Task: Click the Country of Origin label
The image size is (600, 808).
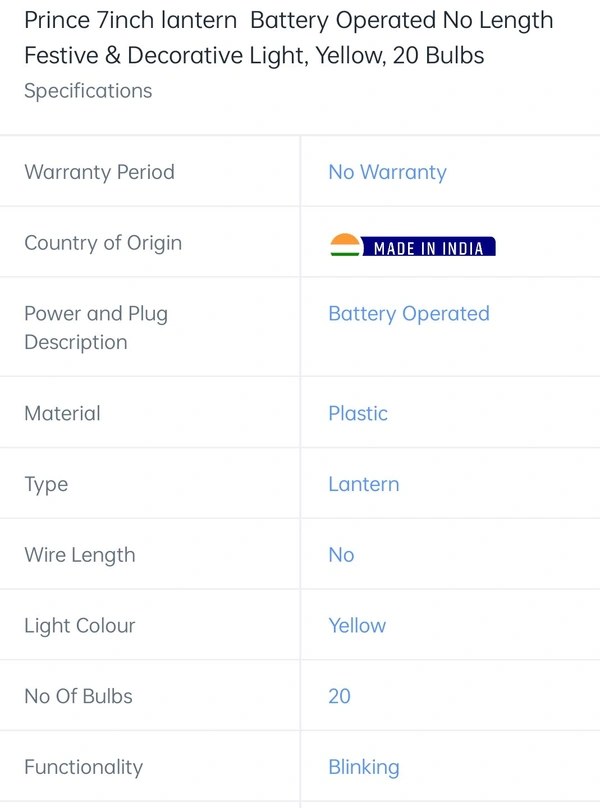Action: [103, 243]
